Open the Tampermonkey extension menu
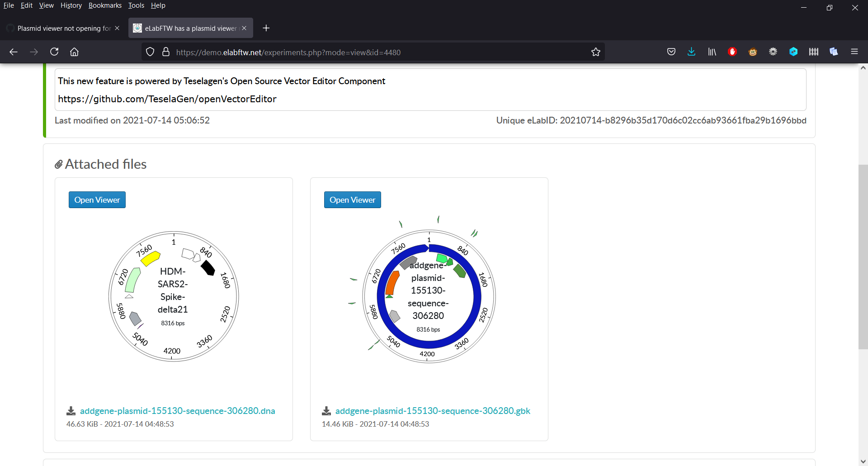Screen dimensions: 868x466 coord(753,52)
